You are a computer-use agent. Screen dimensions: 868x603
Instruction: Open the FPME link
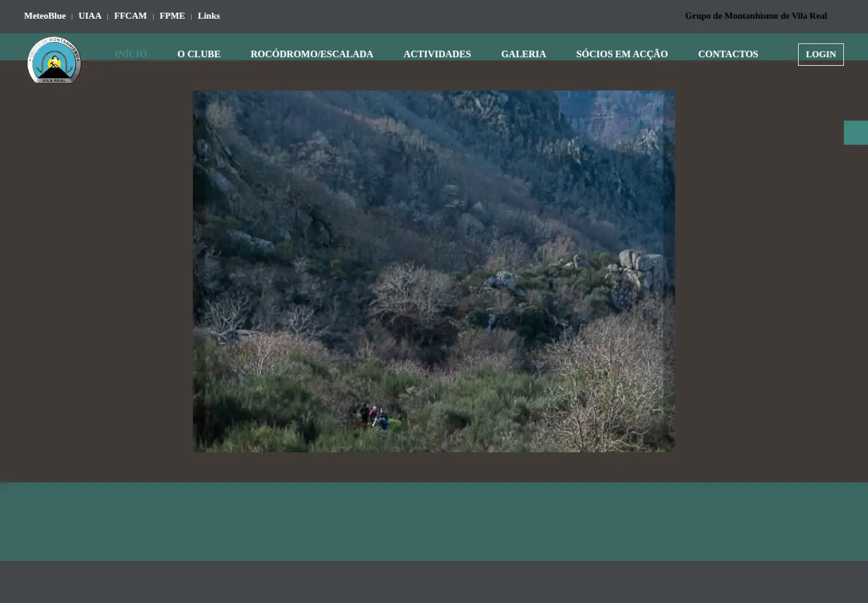(172, 16)
